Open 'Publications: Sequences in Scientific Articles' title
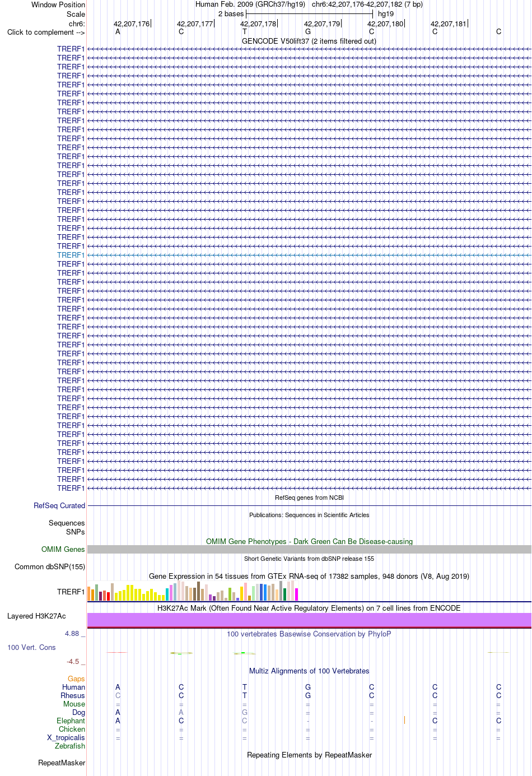 click(x=309, y=515)
